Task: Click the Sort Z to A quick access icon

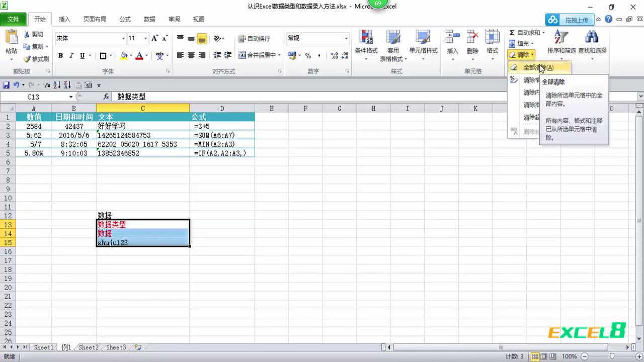Action: coord(67,85)
